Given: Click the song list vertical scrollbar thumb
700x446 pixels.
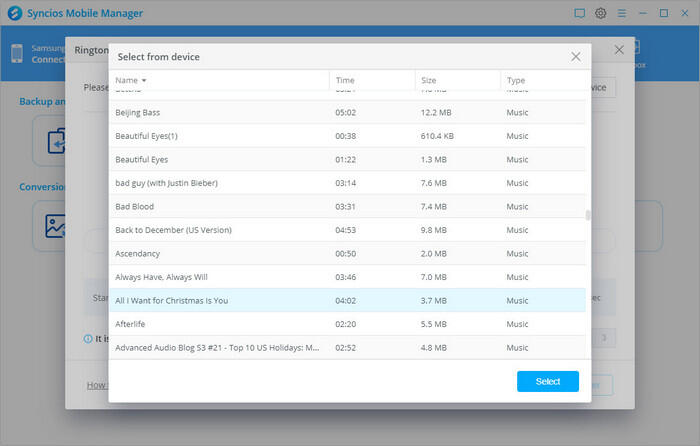Looking at the screenshot, I should [x=588, y=214].
